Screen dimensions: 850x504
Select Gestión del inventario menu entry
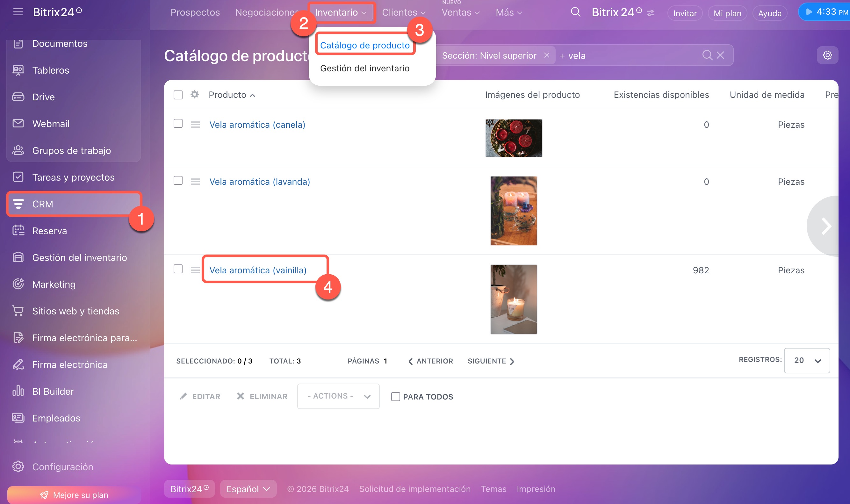click(364, 68)
